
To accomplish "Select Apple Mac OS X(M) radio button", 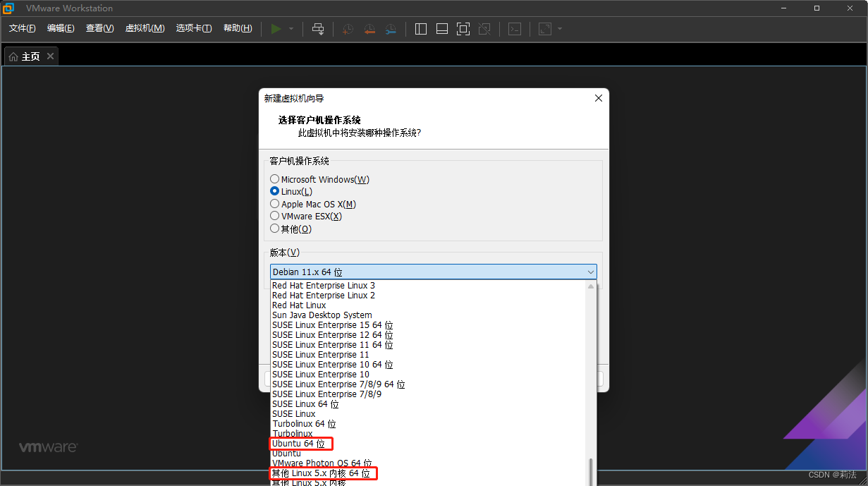I will [275, 204].
